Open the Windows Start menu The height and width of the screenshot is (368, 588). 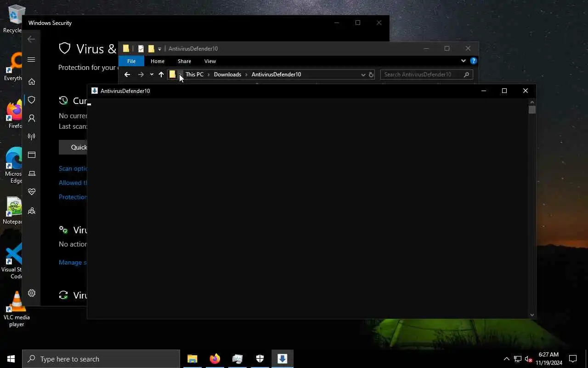11,359
